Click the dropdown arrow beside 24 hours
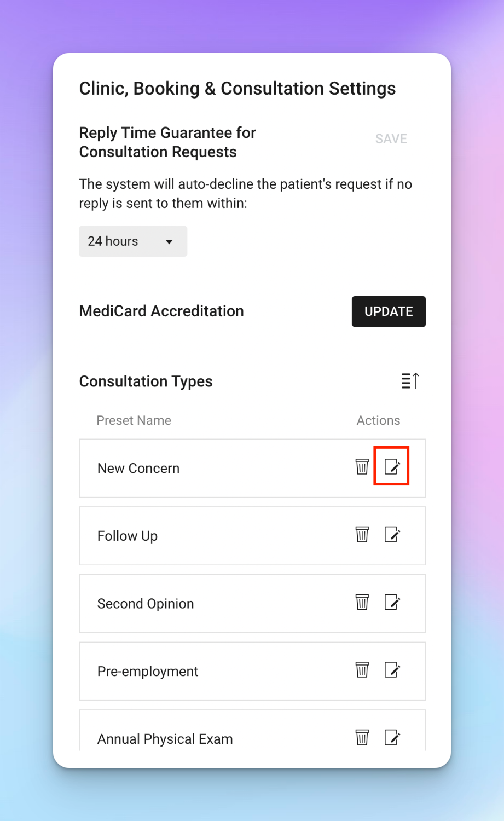Viewport: 504px width, 821px height. (x=169, y=242)
